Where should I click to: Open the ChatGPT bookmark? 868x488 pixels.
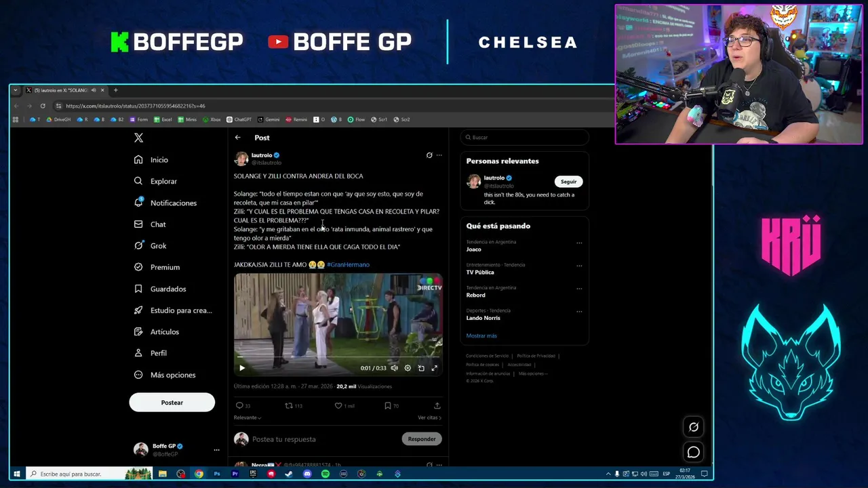click(x=239, y=119)
